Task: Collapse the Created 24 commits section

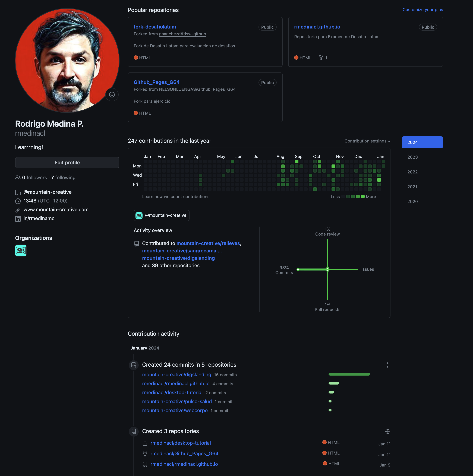Action: 387,365
